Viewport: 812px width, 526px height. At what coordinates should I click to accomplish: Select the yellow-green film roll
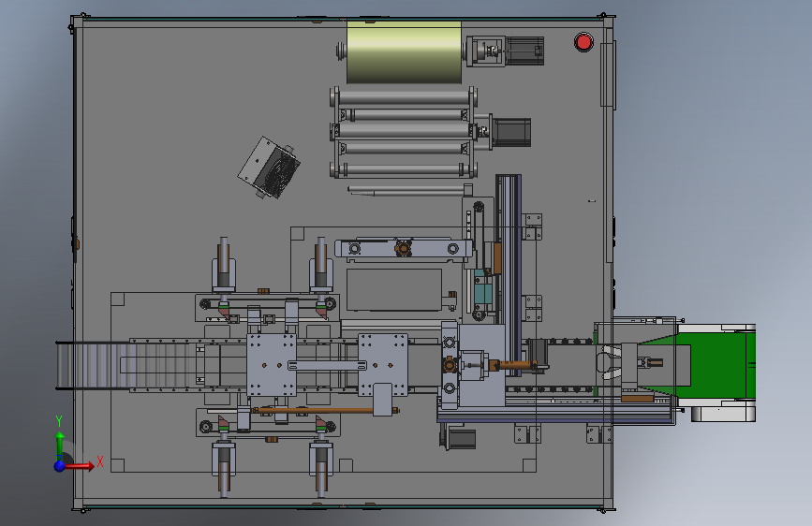coord(404,52)
